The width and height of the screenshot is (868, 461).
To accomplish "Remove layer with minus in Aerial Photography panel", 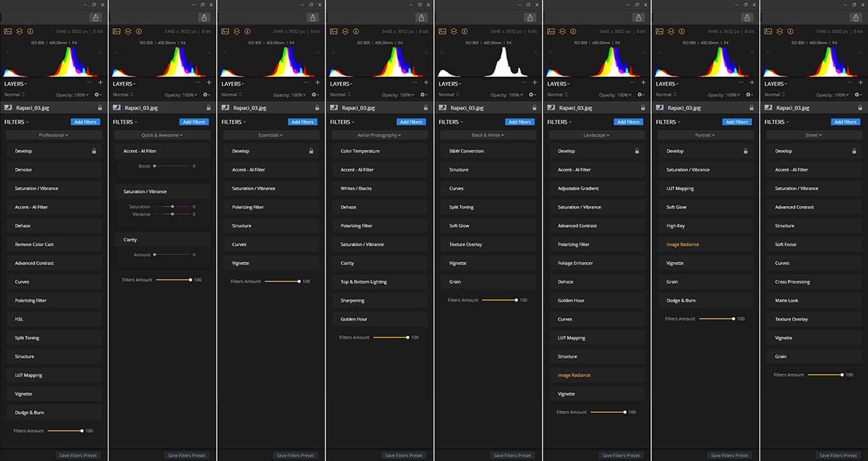I will coord(414,83).
